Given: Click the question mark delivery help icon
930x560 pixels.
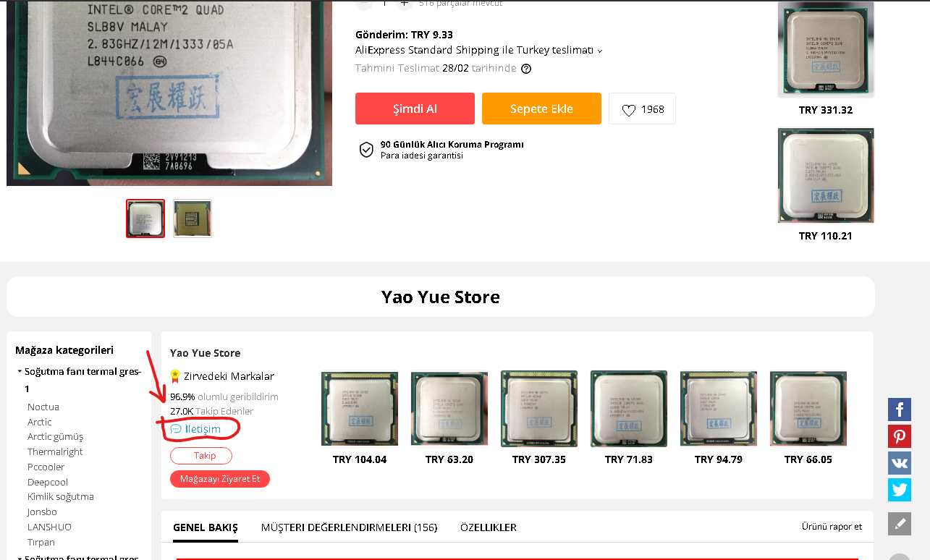Looking at the screenshot, I should (526, 69).
